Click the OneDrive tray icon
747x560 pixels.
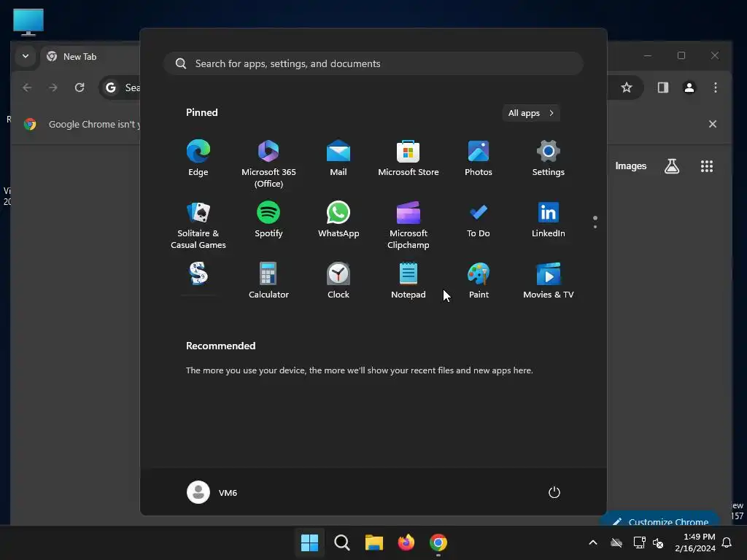click(x=616, y=542)
